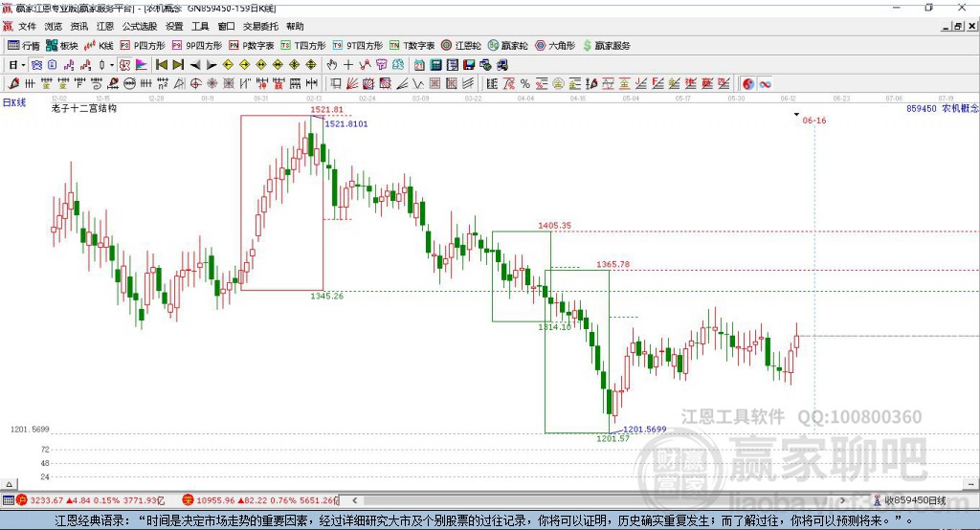Open the 帮助 menu
Viewport: 980px width, 530px height.
(x=295, y=26)
